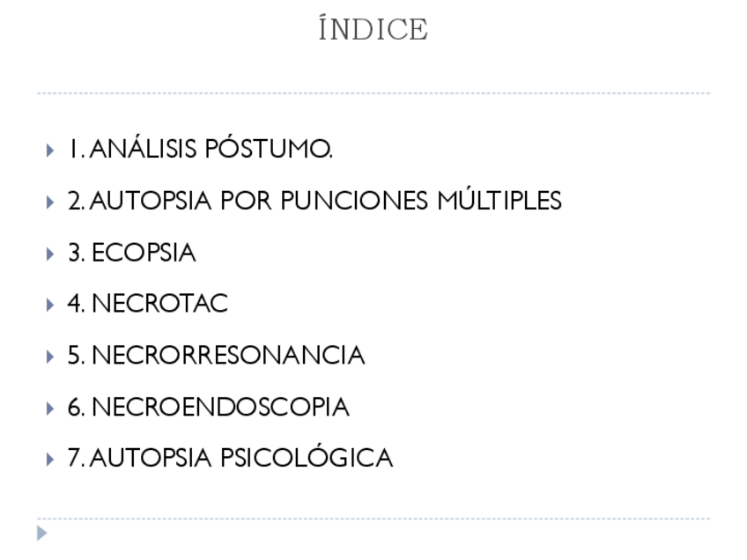Click the bullet arrow beside NECRORRESONANCIA
Screen dimensions: 747x560
[x=49, y=357]
